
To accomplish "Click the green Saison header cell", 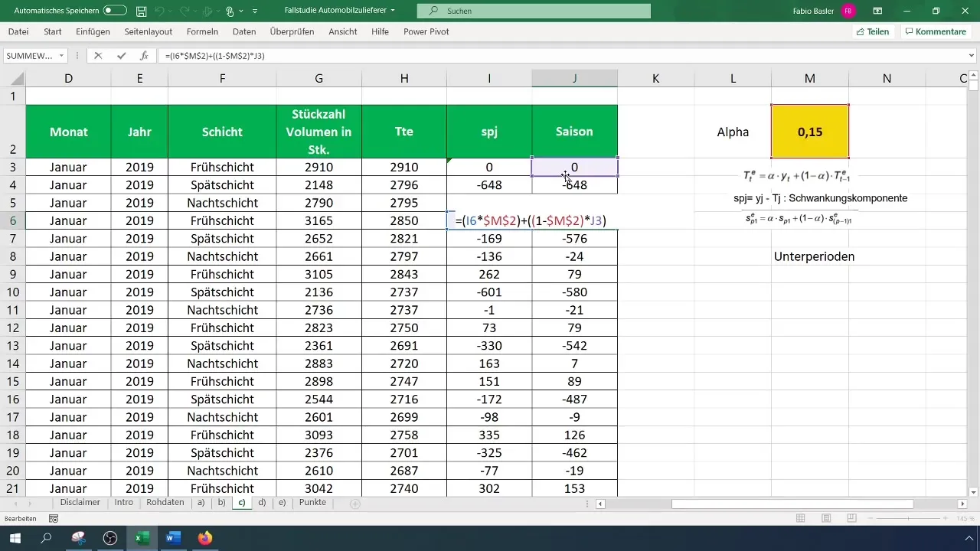I will point(574,132).
